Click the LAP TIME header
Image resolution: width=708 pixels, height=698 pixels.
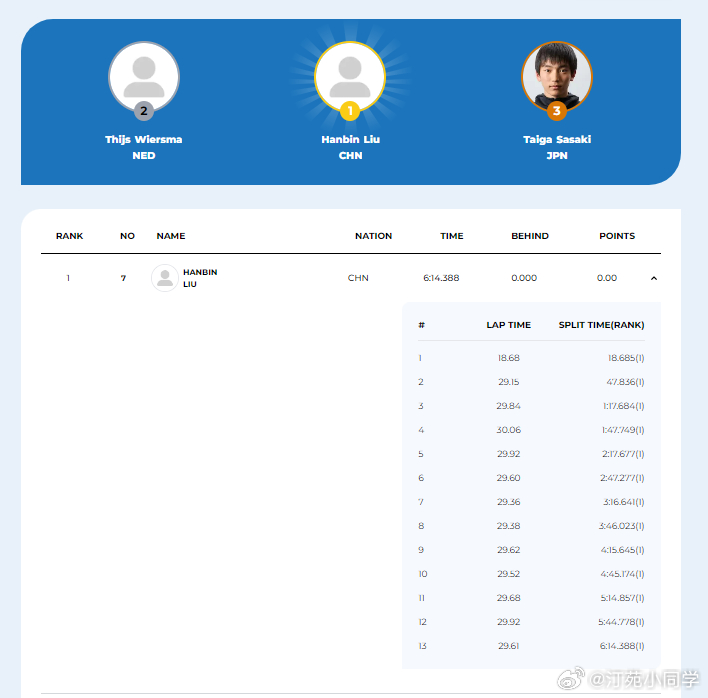click(508, 325)
